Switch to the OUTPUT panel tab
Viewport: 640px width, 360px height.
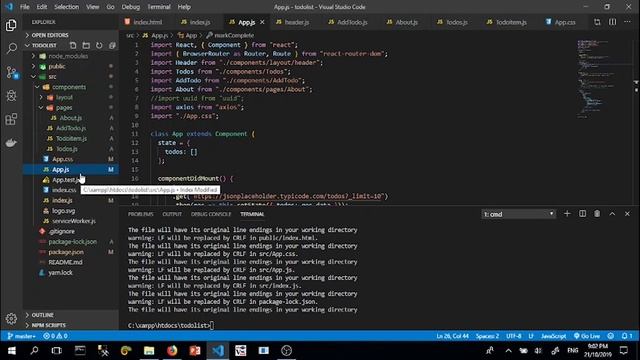(172, 214)
